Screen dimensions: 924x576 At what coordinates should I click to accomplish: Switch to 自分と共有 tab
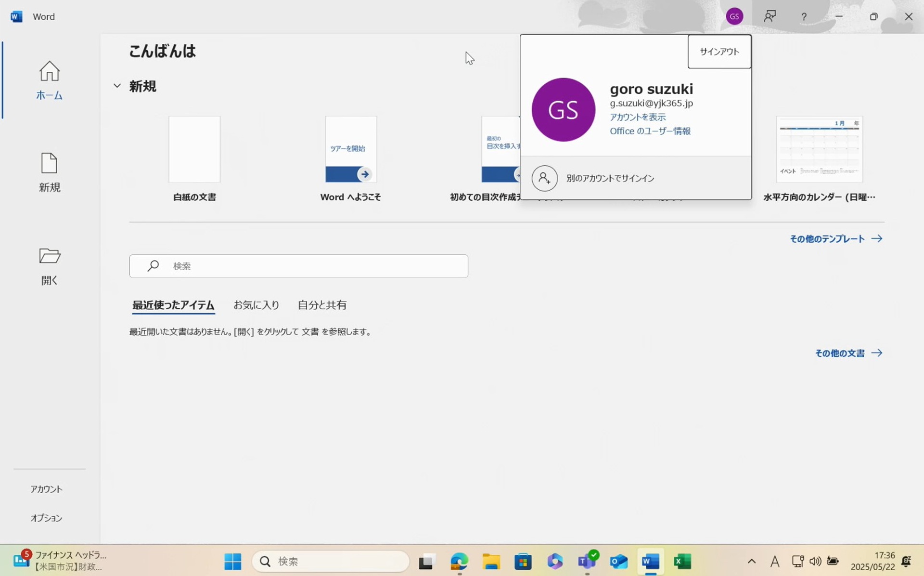click(x=322, y=305)
